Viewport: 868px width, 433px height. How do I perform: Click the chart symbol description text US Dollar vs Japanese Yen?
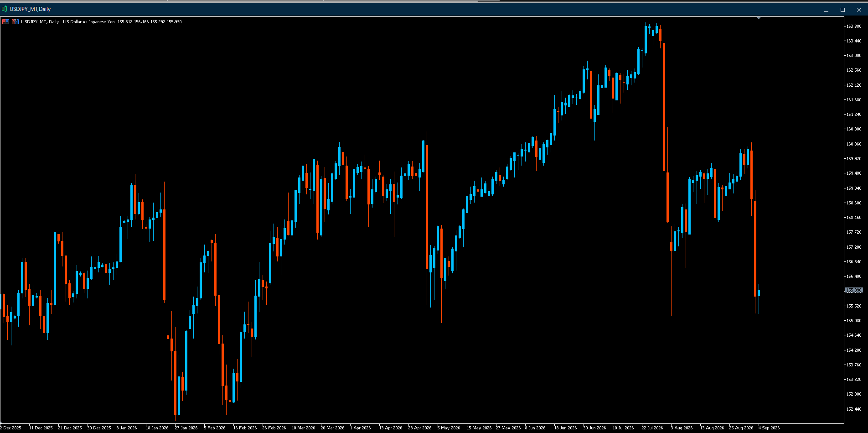point(89,21)
